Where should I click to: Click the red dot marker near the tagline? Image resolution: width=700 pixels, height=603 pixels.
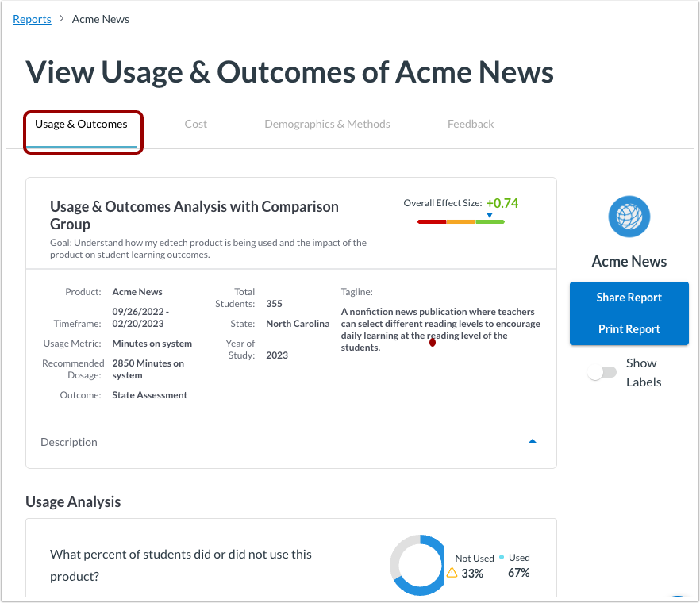[433, 341]
